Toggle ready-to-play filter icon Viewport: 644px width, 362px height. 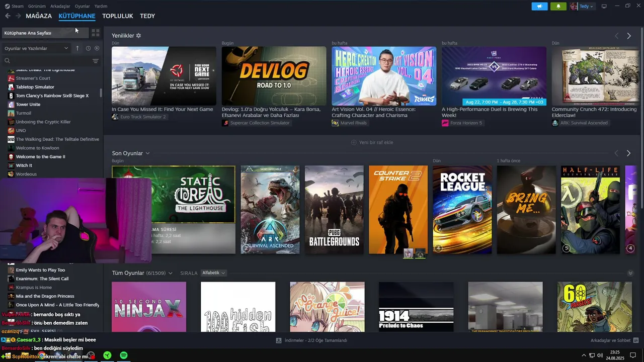point(97,48)
